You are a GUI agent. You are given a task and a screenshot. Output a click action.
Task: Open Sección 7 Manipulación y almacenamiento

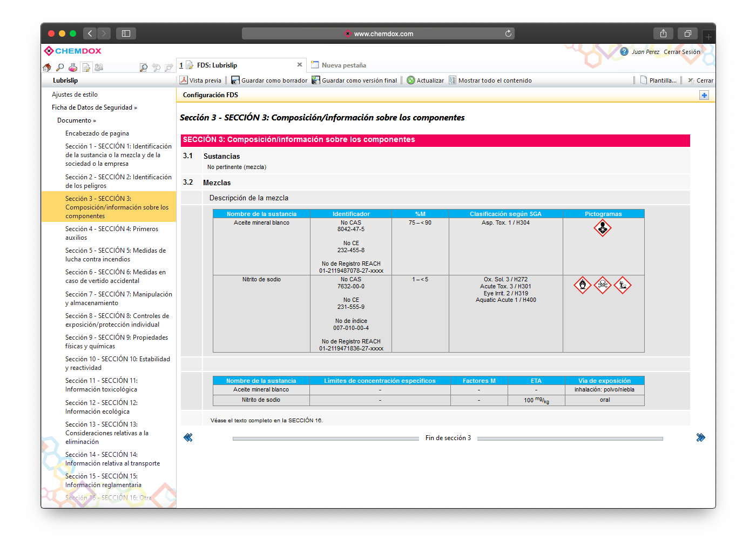(x=119, y=299)
